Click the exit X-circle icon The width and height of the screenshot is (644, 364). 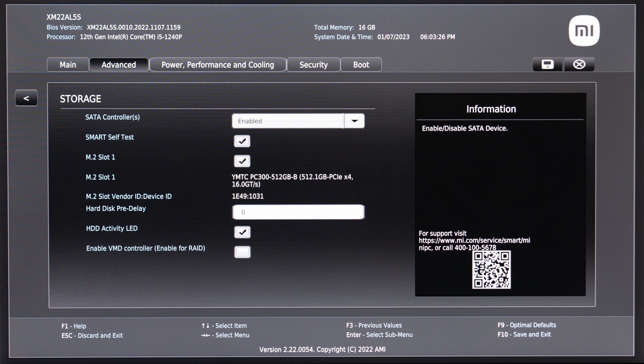579,65
